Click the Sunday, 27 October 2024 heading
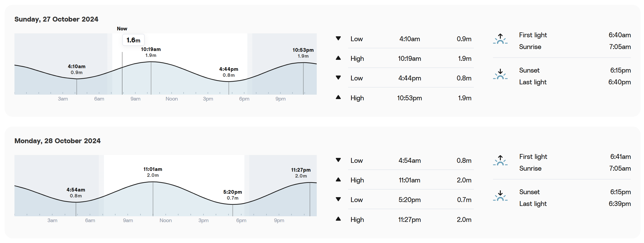644x243 pixels. [56, 19]
